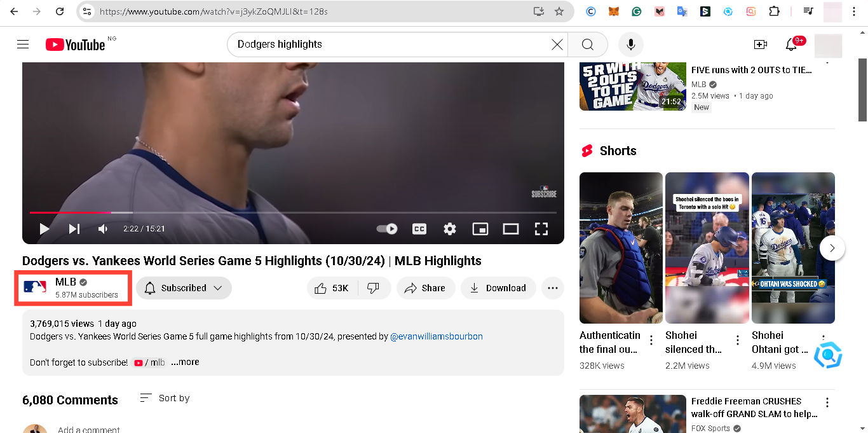Switch to theater mode

point(511,229)
